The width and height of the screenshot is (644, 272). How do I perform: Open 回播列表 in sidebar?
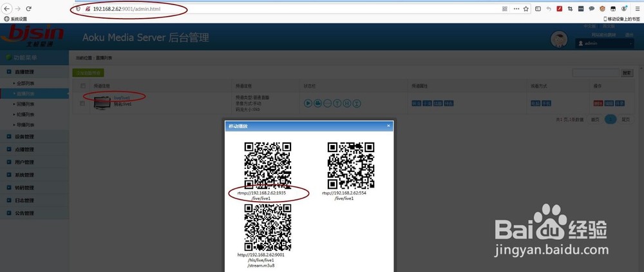(35, 104)
